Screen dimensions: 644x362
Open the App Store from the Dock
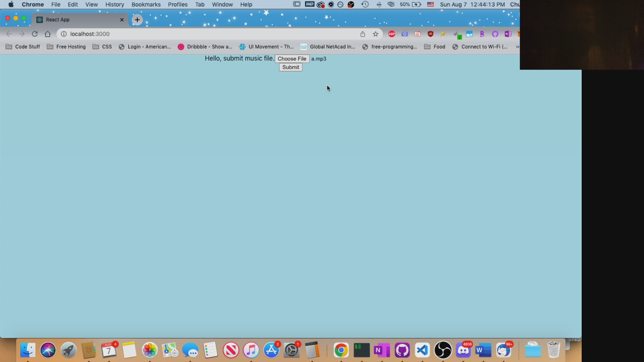tap(272, 349)
